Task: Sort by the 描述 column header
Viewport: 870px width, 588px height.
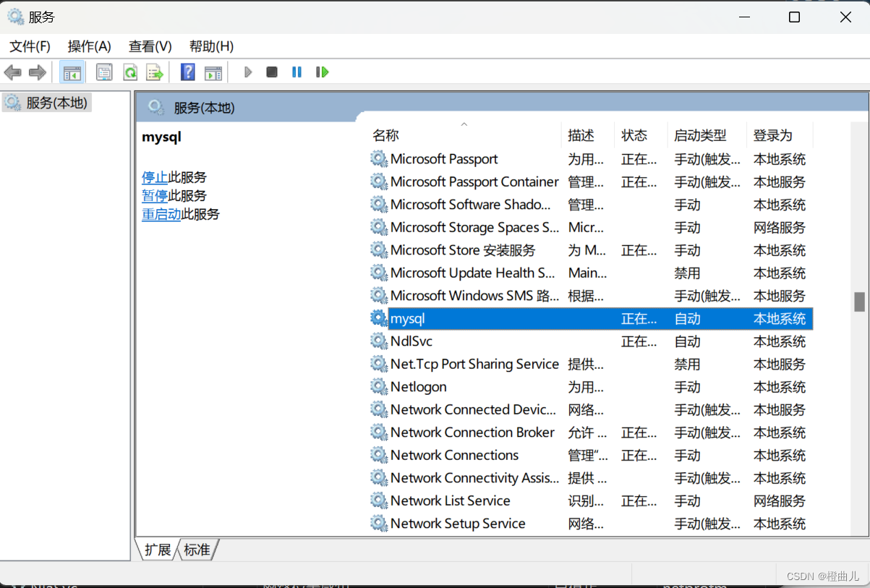Action: (x=588, y=135)
